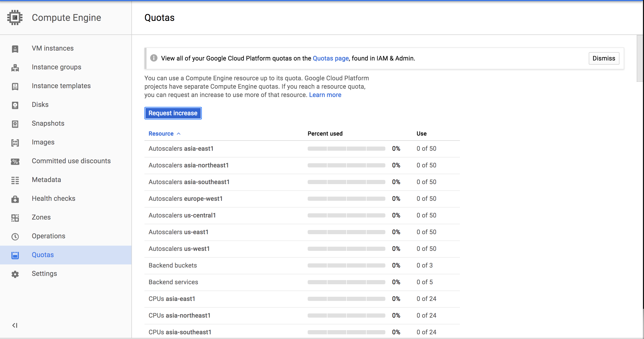Click the Disks icon in sidebar
The image size is (644, 339).
pos(15,105)
